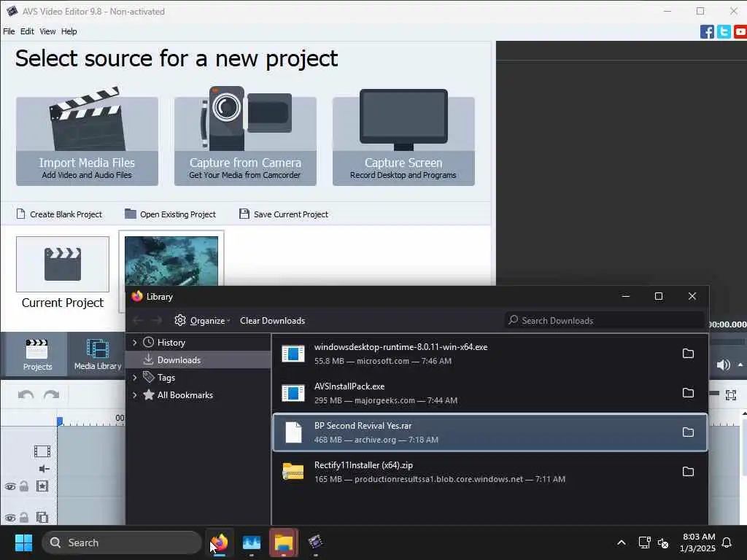Click Create Blank Project
The width and height of the screenshot is (747, 560).
tap(60, 214)
